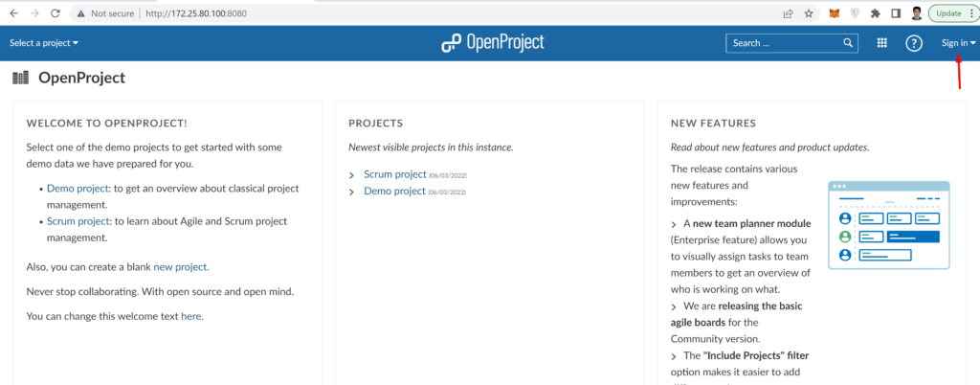Click the Not secure warning icon
The image size is (980, 385).
pos(80,13)
